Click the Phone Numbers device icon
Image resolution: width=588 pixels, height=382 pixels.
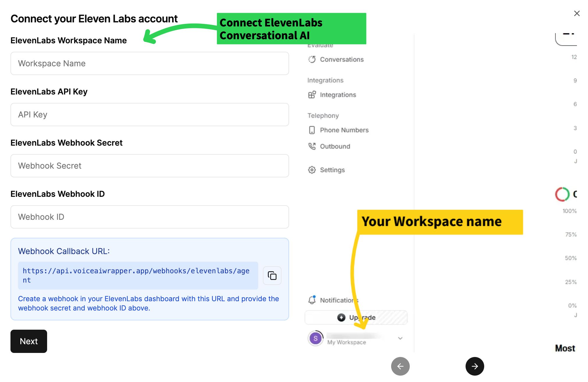[x=312, y=130]
